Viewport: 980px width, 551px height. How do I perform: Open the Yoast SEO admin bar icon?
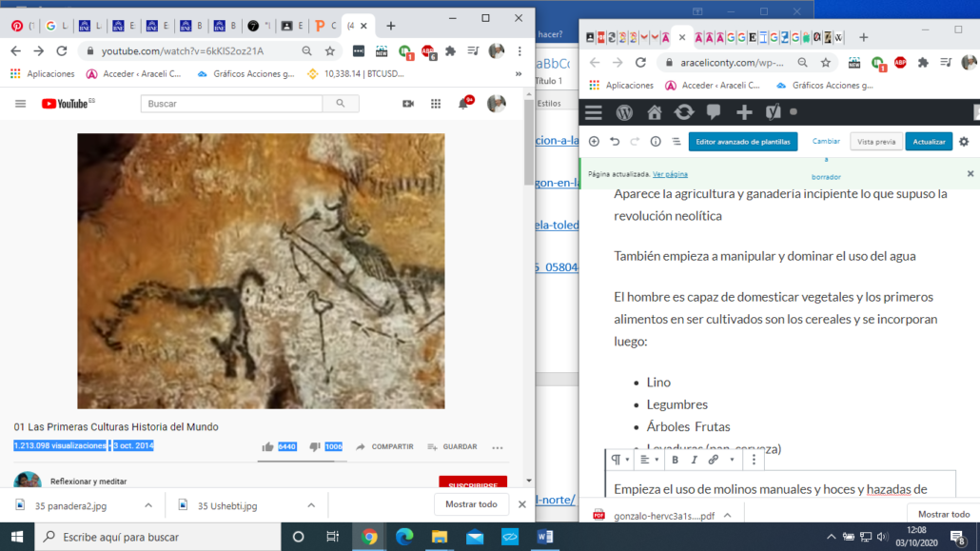(x=774, y=112)
